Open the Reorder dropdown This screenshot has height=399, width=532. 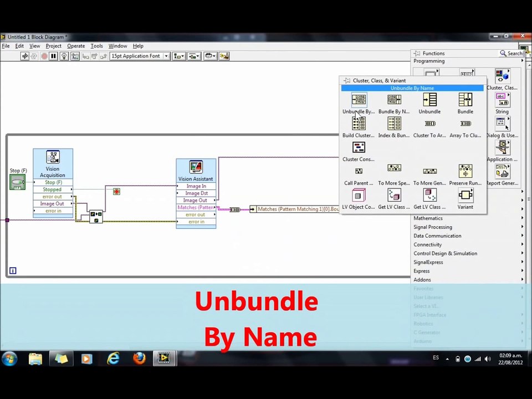(x=211, y=56)
